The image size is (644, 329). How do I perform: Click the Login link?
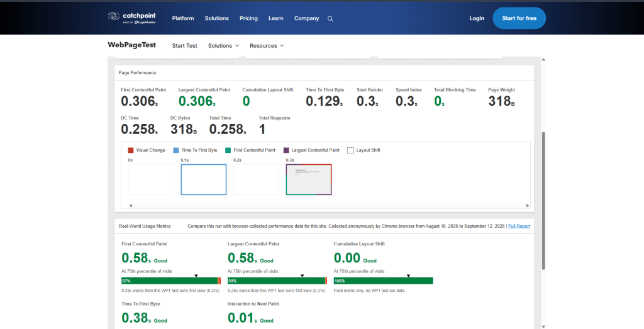pyautogui.click(x=477, y=18)
